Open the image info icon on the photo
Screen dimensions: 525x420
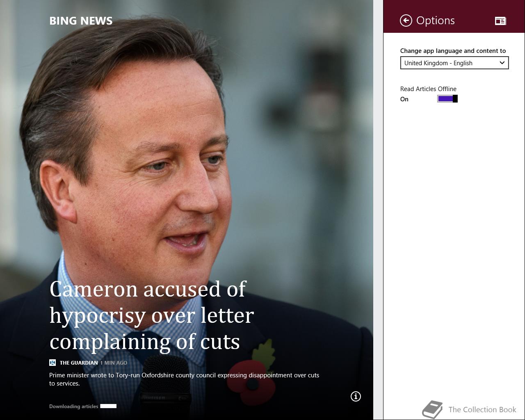pos(356,396)
